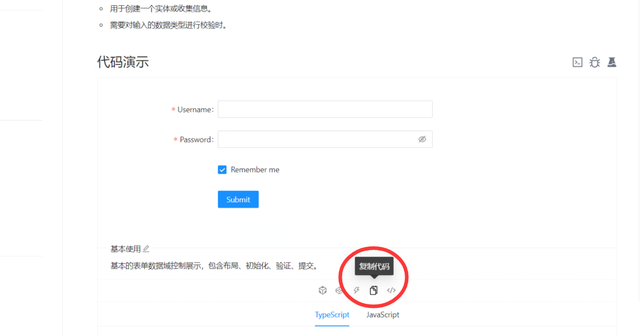
Task: Click the Submit button
Action: pyautogui.click(x=238, y=199)
